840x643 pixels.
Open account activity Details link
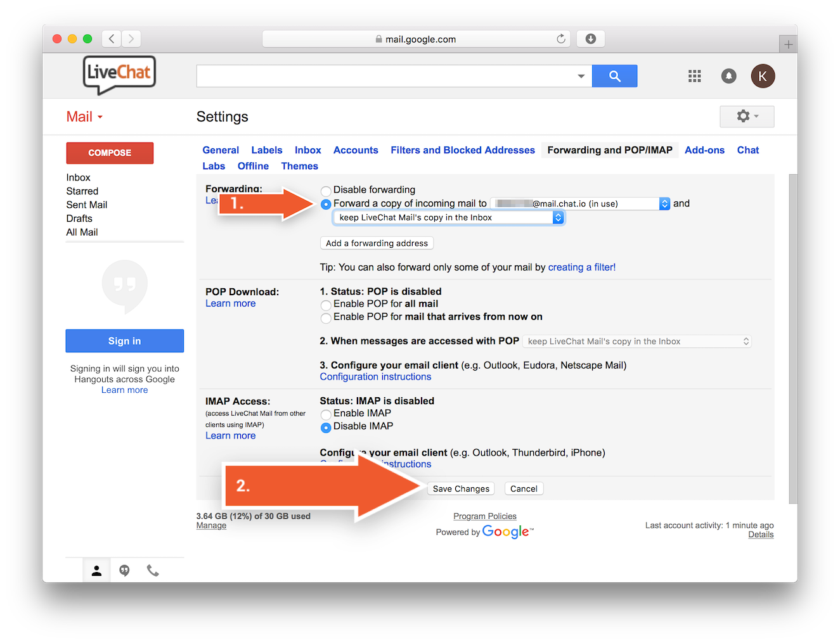click(x=761, y=535)
